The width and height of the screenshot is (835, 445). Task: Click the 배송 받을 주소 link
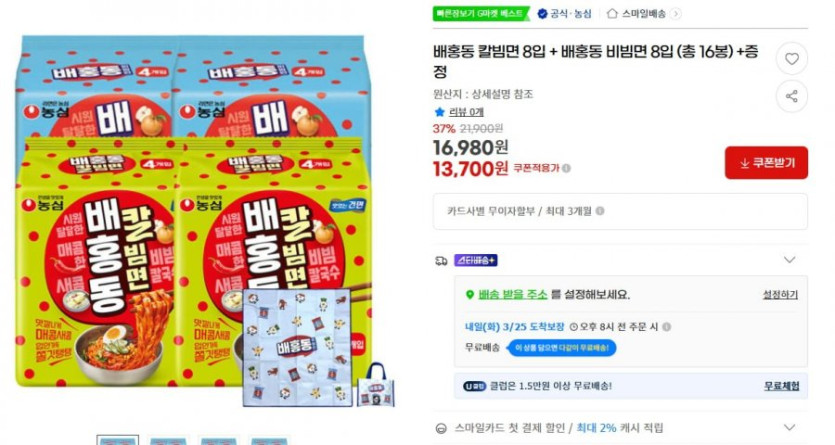513,294
